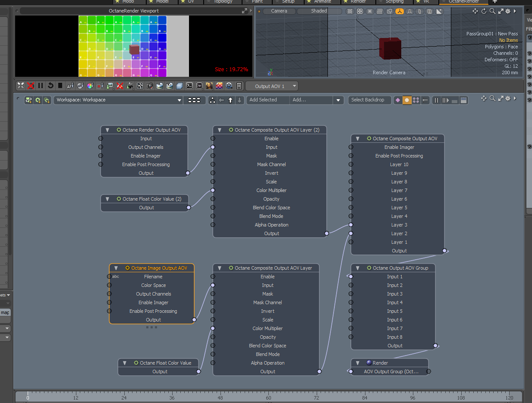Click the green arrow import icon

point(110,86)
